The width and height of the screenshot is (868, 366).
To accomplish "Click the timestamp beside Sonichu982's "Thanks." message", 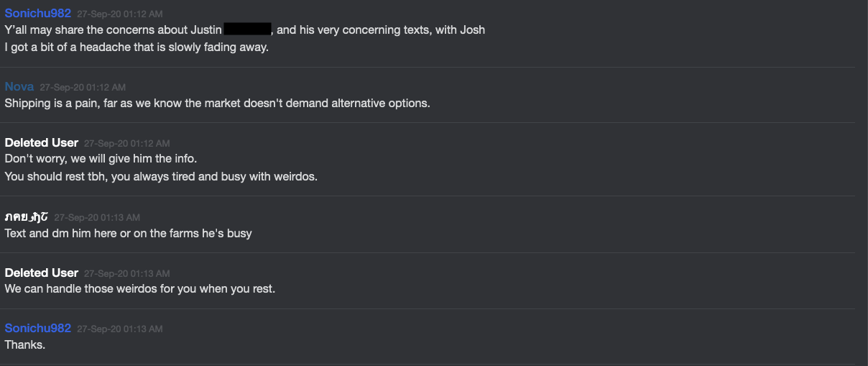I will 119,329.
